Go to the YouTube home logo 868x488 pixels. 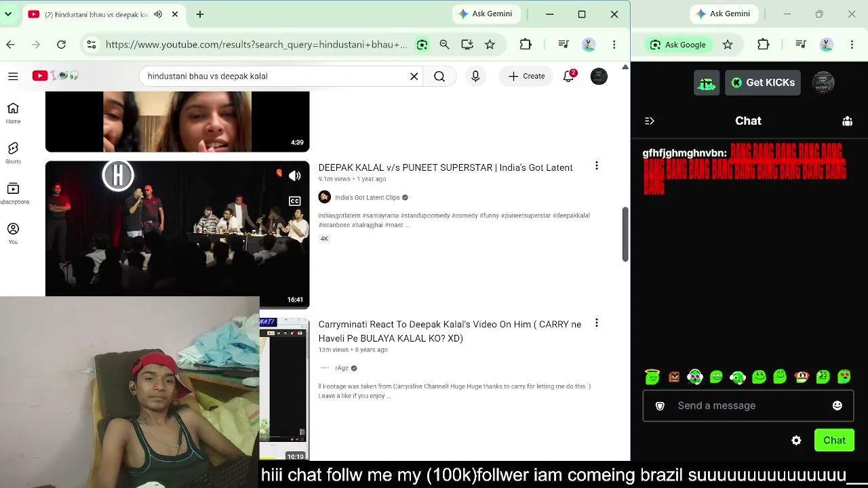pos(56,76)
